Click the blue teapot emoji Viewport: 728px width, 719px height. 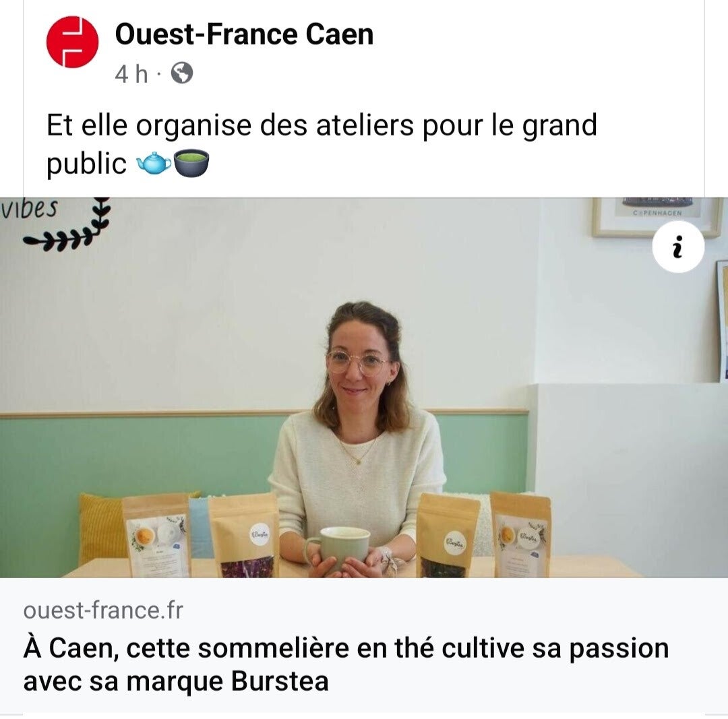tap(154, 164)
